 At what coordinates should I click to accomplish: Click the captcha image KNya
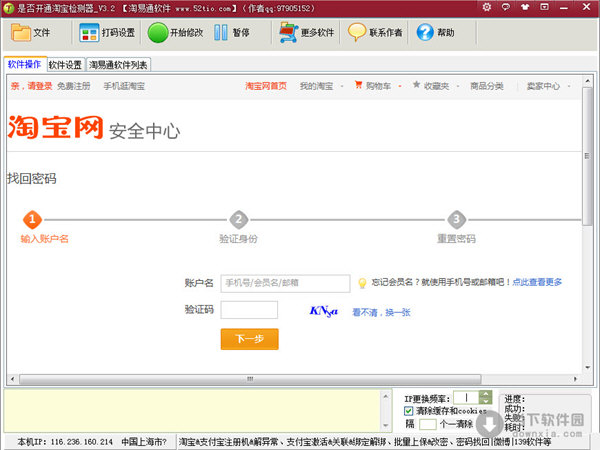pyautogui.click(x=324, y=311)
